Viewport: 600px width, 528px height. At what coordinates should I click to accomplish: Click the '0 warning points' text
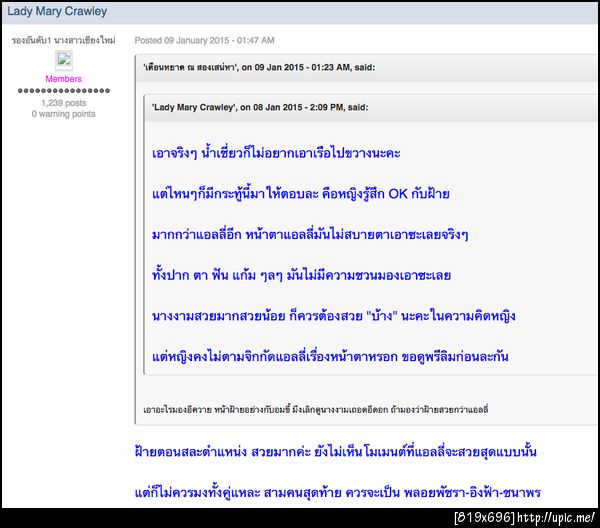[x=64, y=114]
